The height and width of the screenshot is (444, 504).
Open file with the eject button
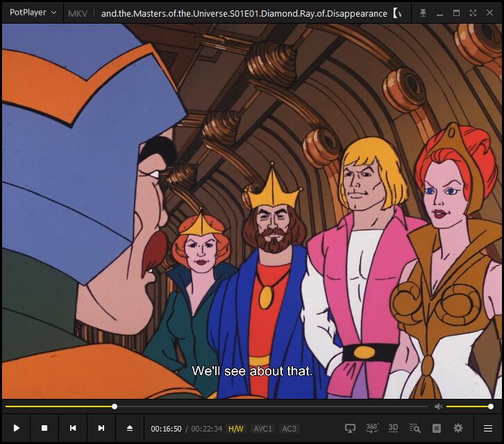click(130, 428)
